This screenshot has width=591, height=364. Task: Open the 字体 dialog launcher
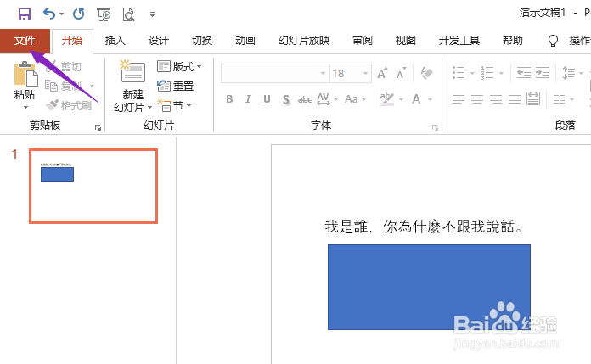coord(435,128)
